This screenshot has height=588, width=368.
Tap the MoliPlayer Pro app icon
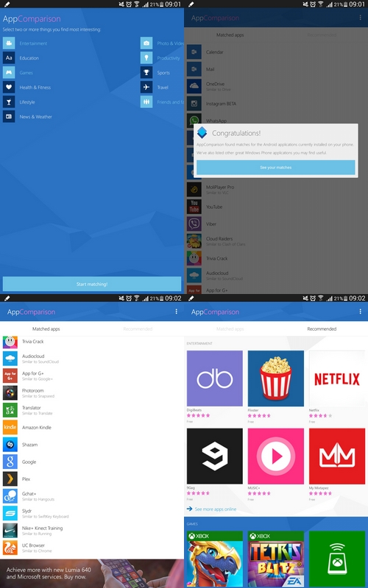click(194, 190)
